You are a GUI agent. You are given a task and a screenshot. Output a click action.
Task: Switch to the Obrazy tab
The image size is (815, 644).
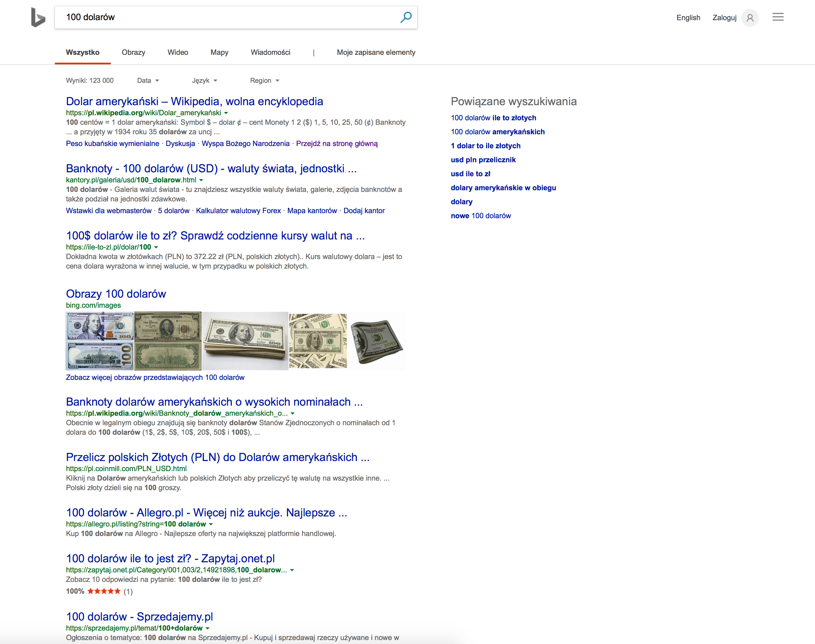[133, 52]
